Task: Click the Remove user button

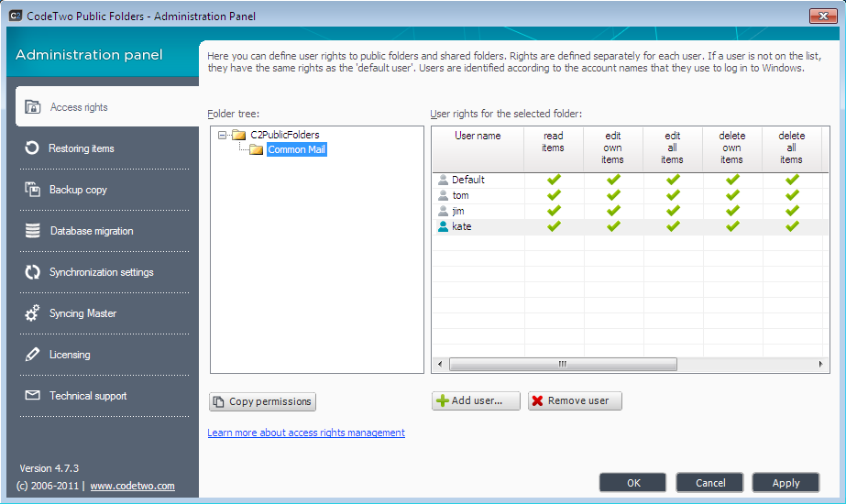Action: (575, 400)
